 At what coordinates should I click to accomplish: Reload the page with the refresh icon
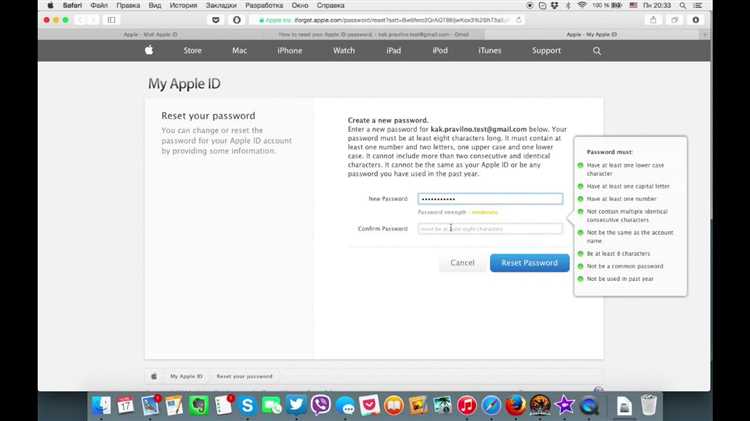pyautogui.click(x=518, y=20)
